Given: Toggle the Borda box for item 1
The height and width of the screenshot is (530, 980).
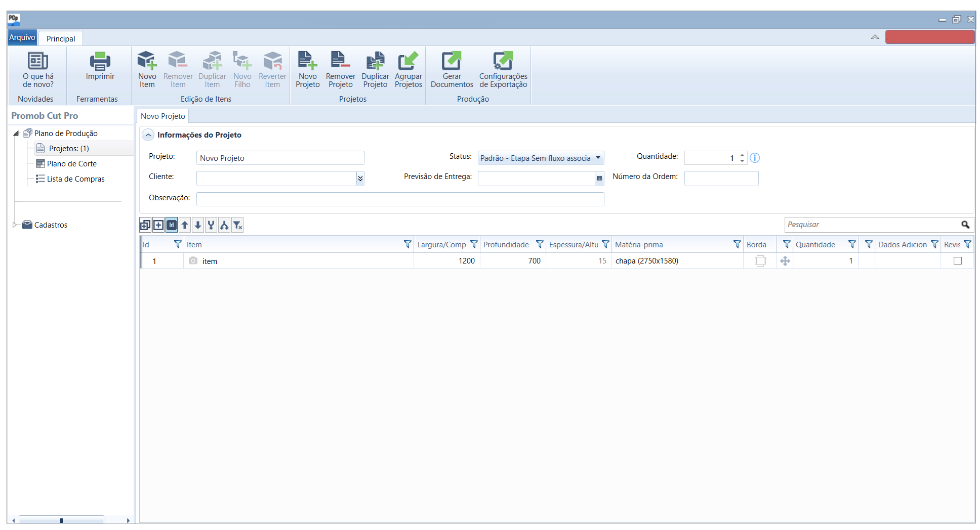Looking at the screenshot, I should (760, 261).
